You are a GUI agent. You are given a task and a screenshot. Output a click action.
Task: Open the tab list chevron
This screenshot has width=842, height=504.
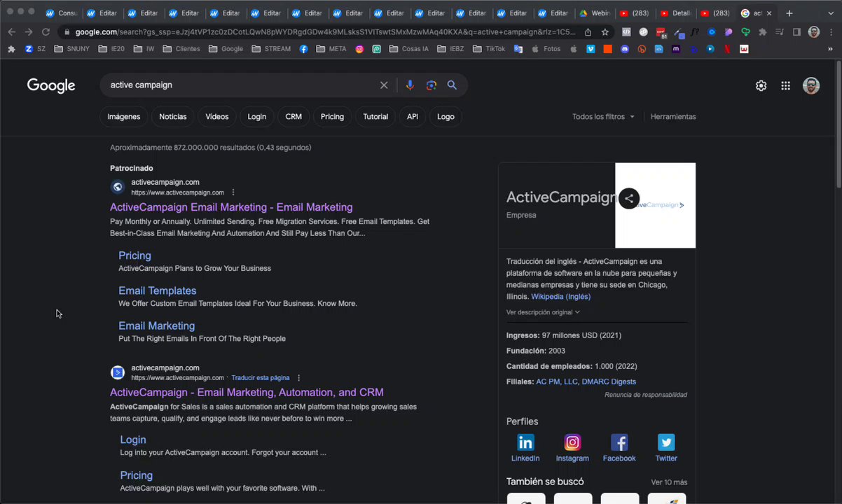831,13
